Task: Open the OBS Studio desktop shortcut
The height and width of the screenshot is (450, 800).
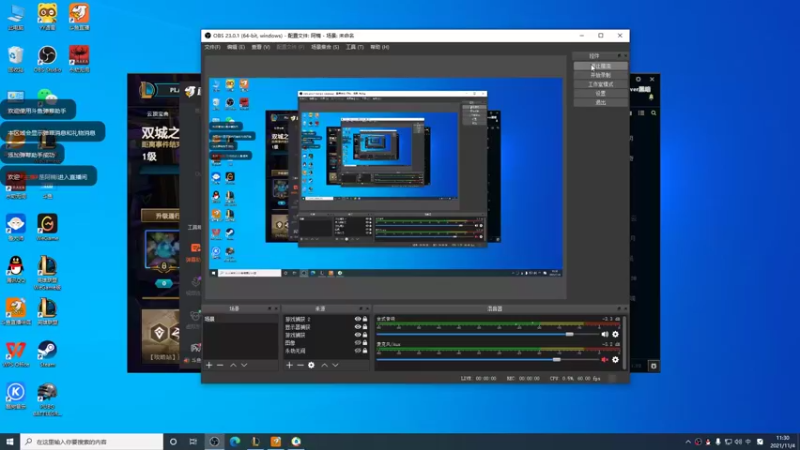Action: 47,59
